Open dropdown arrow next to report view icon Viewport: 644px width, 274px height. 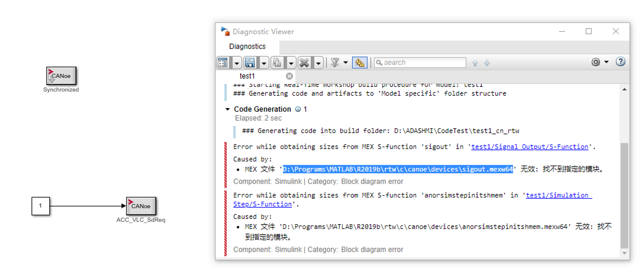(x=237, y=63)
